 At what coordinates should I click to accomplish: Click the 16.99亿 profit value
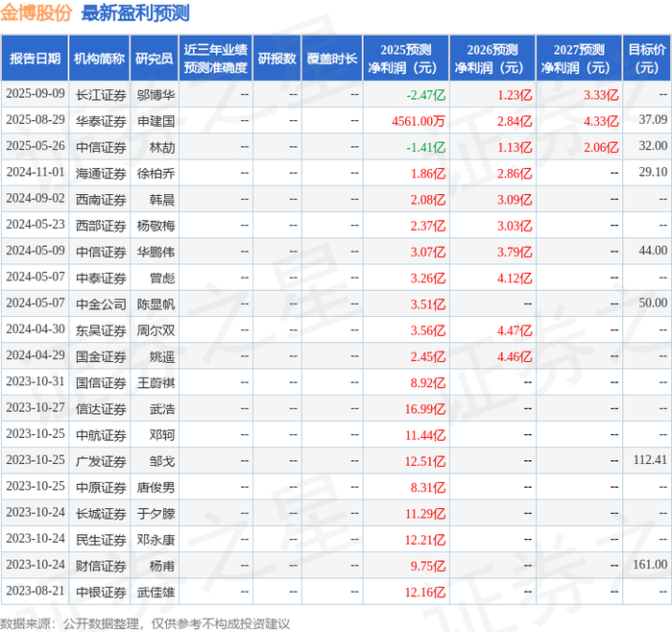425,408
